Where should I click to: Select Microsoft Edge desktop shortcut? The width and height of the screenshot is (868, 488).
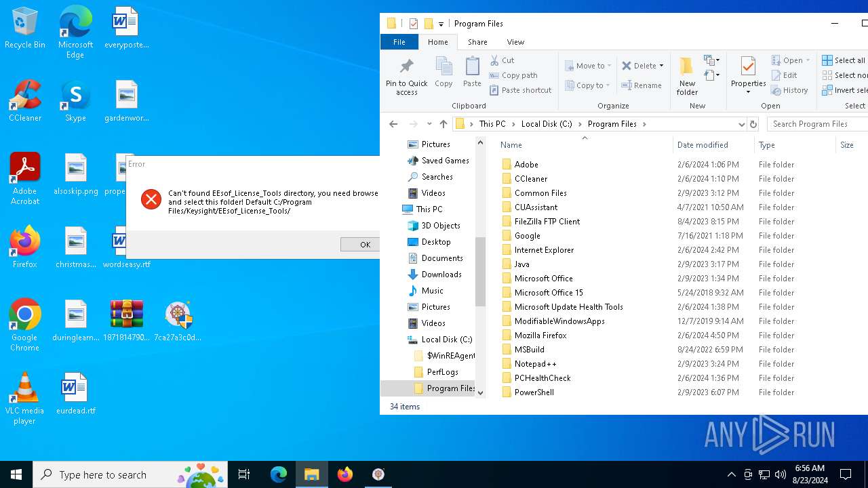pyautogui.click(x=75, y=32)
